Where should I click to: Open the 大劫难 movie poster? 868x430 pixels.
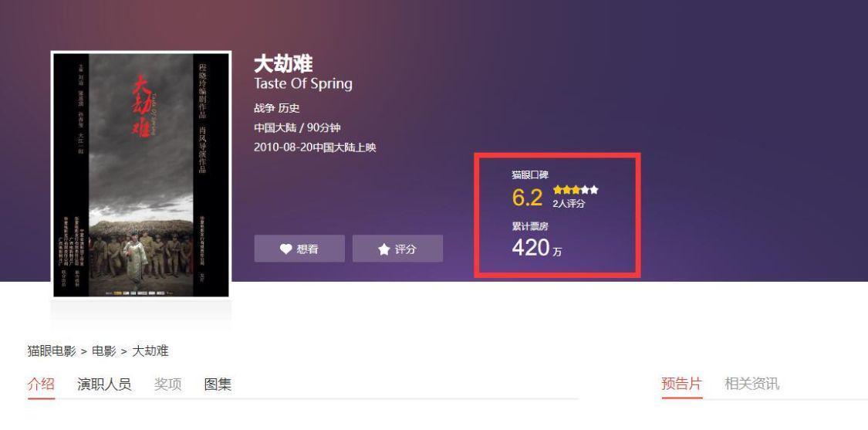pyautogui.click(x=141, y=174)
